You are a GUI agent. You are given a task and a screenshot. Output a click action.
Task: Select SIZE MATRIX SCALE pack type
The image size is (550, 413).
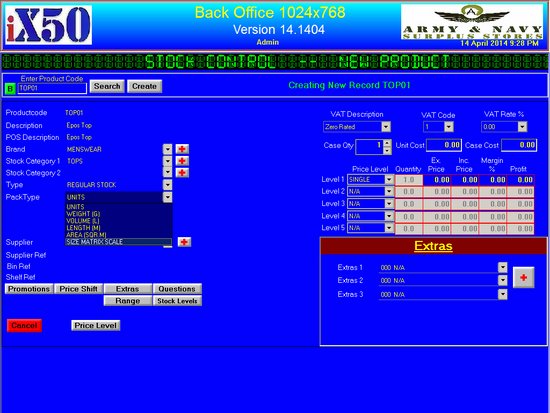click(119, 242)
